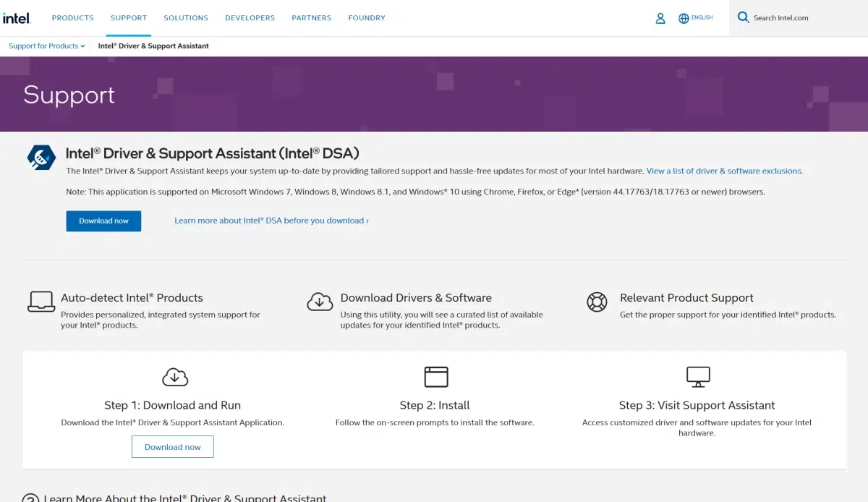
Task: Open the Products menu
Action: click(x=73, y=18)
